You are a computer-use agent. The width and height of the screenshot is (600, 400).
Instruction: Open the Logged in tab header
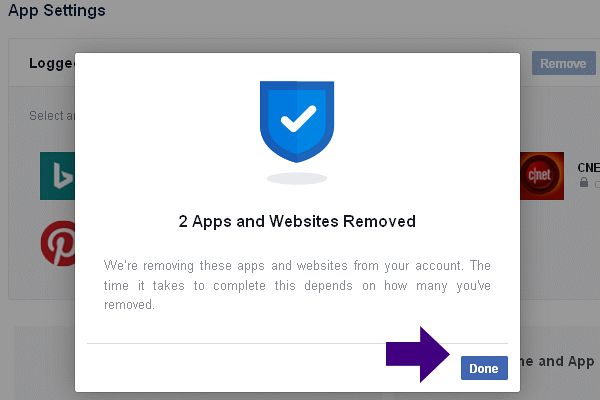[52, 63]
